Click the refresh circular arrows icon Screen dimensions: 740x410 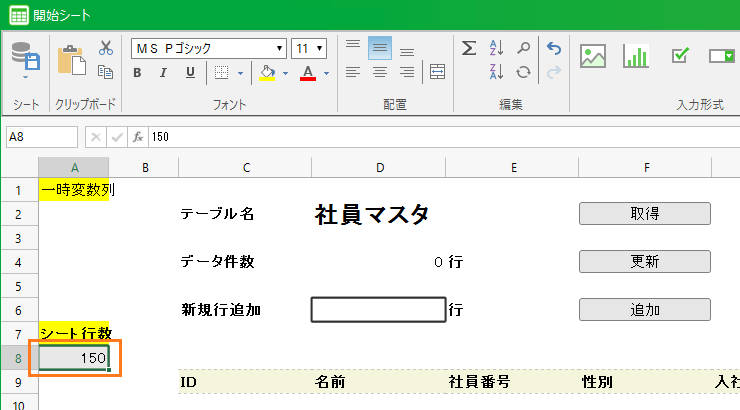523,72
